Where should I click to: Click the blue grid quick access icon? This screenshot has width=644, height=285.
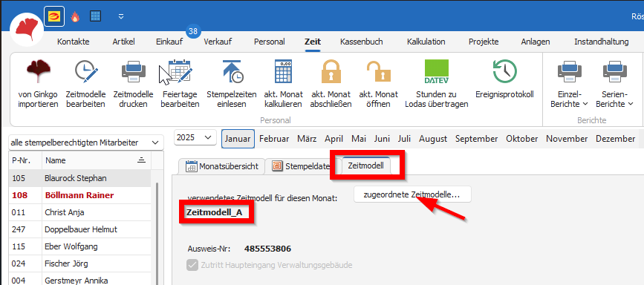pyautogui.click(x=95, y=16)
